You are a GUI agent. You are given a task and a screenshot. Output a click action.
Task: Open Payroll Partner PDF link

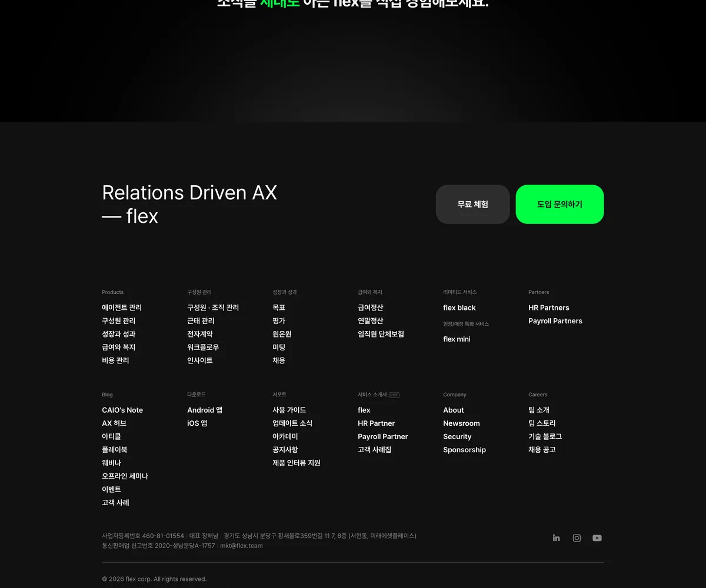coord(383,437)
